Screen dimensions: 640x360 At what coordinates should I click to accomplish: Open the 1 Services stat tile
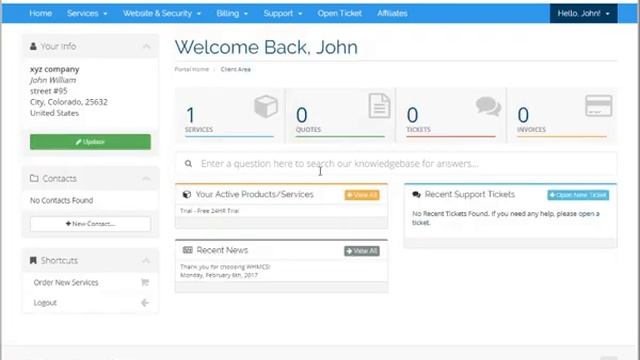coord(230,116)
